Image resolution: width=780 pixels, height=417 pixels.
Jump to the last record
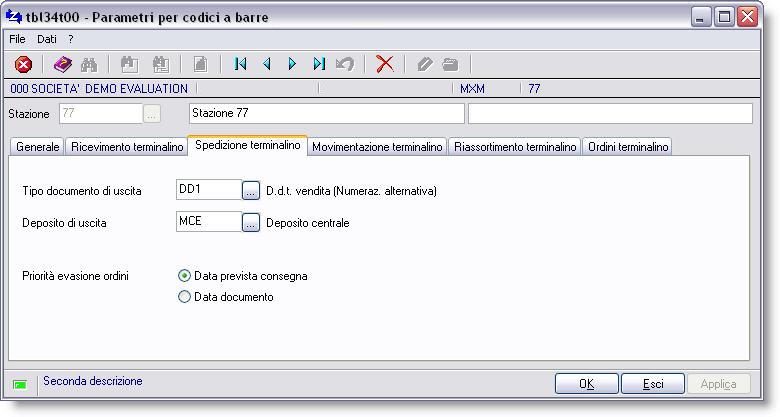click(318, 64)
